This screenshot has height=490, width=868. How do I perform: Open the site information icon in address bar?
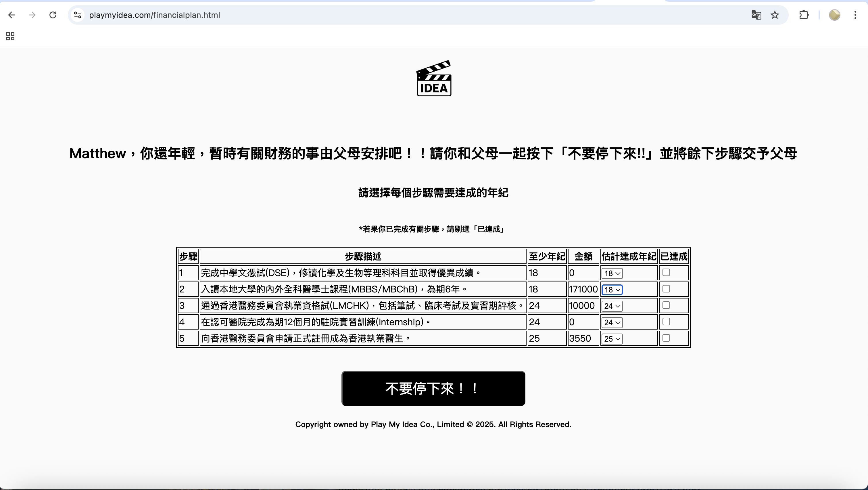tap(78, 15)
